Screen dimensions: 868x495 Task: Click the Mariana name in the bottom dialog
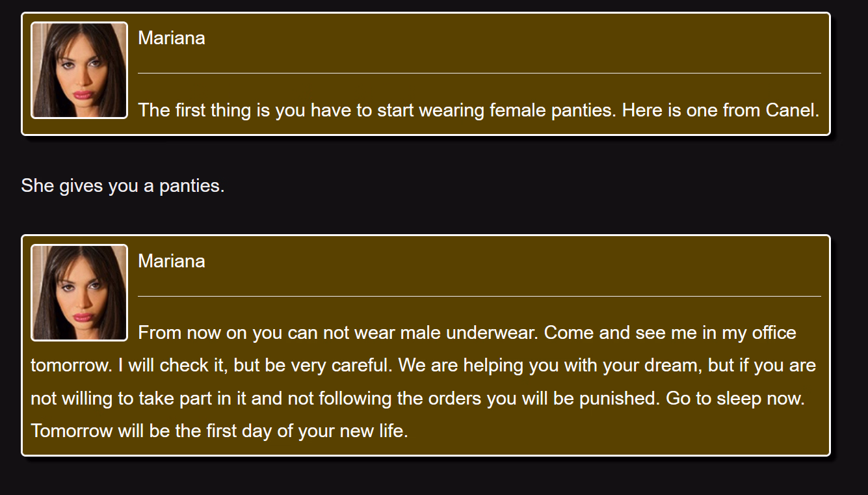pyautogui.click(x=172, y=261)
